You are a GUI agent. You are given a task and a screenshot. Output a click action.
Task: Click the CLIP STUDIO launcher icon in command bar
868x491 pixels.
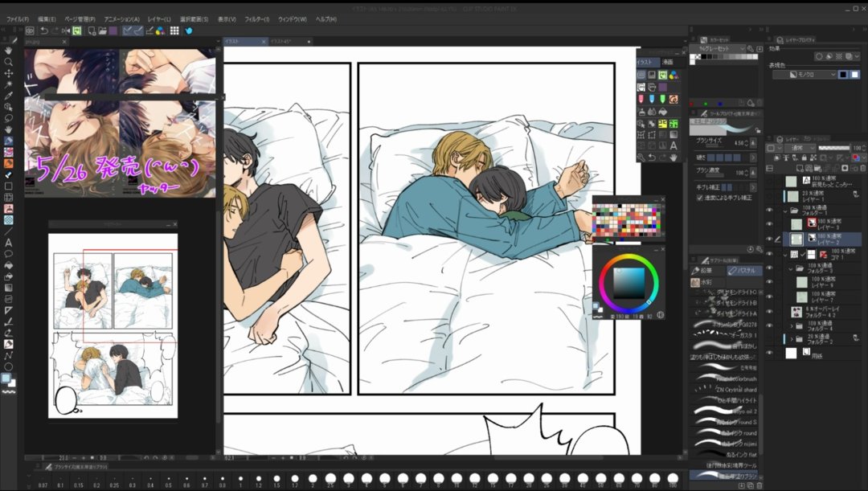tap(30, 31)
